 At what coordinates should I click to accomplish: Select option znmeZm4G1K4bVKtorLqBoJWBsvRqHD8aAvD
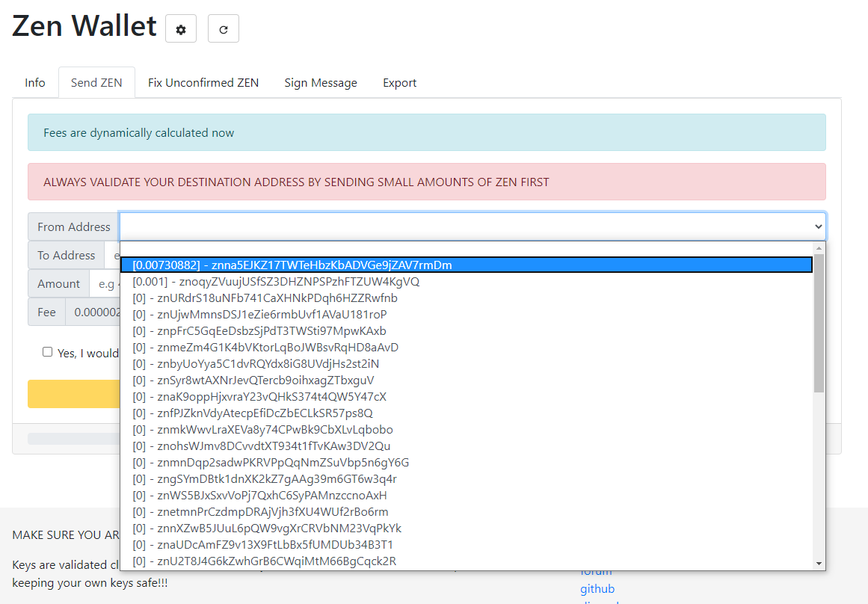pos(466,347)
